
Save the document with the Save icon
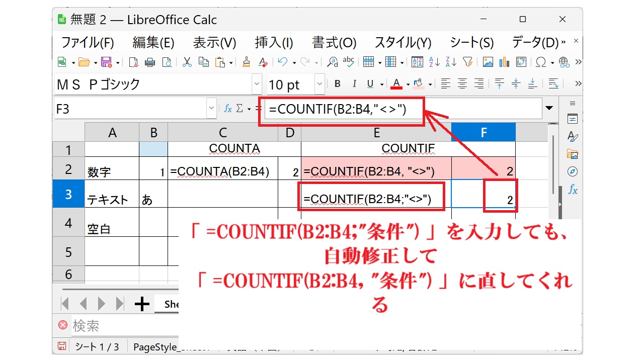pyautogui.click(x=106, y=62)
